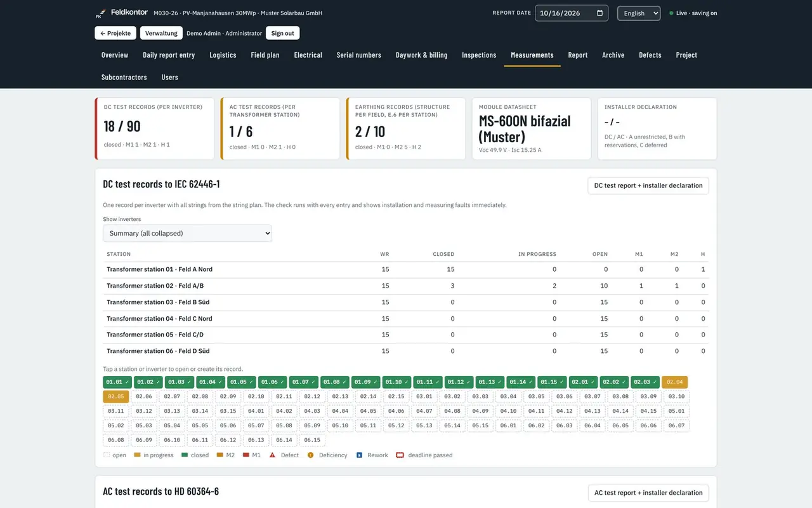Switch to the Users tab

170,77
